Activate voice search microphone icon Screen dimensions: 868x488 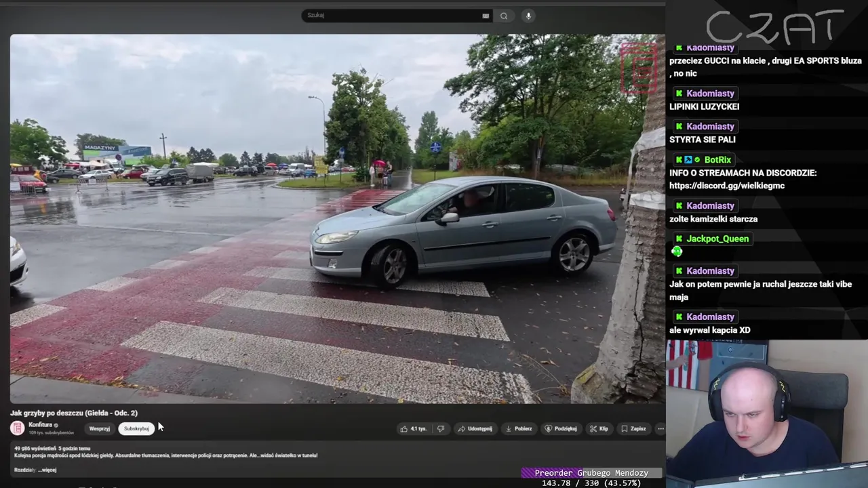click(528, 16)
